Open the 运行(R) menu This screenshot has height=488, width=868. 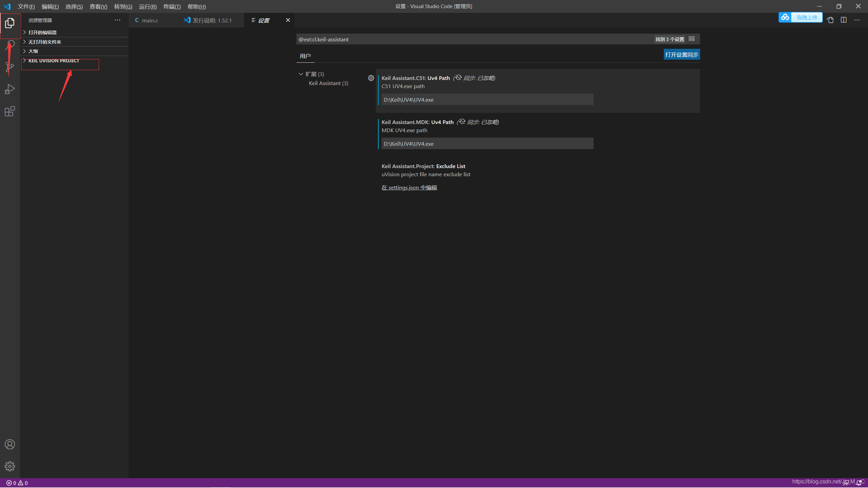[x=148, y=6]
